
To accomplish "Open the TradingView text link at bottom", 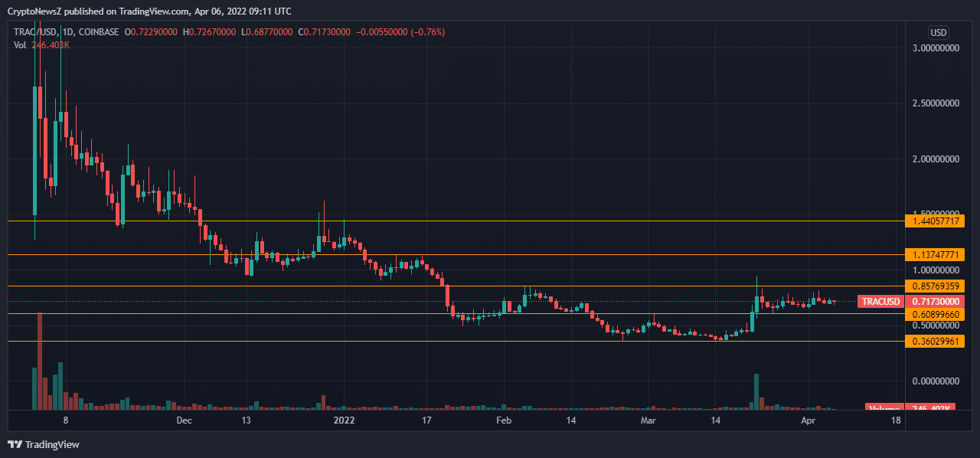I will pos(52,444).
